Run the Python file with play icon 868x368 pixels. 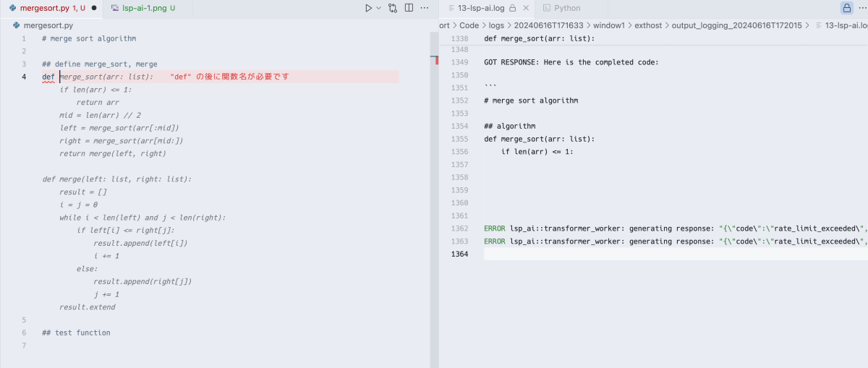pos(368,8)
